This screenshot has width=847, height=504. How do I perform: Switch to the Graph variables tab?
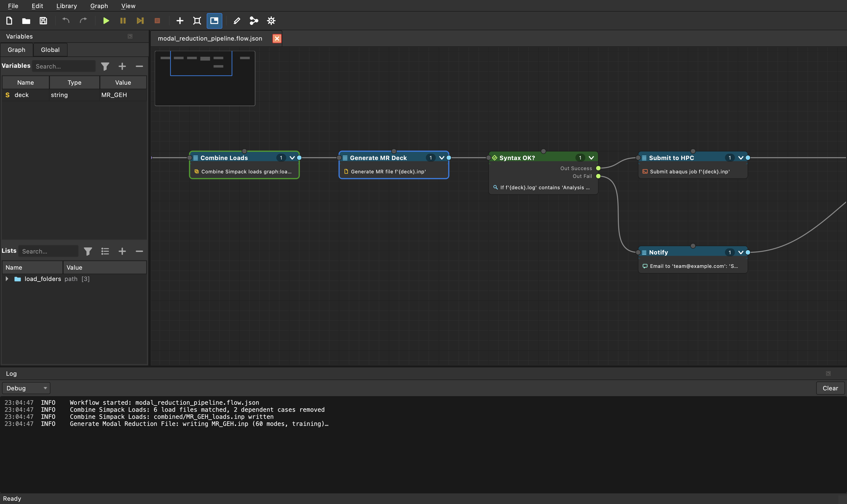(x=17, y=50)
